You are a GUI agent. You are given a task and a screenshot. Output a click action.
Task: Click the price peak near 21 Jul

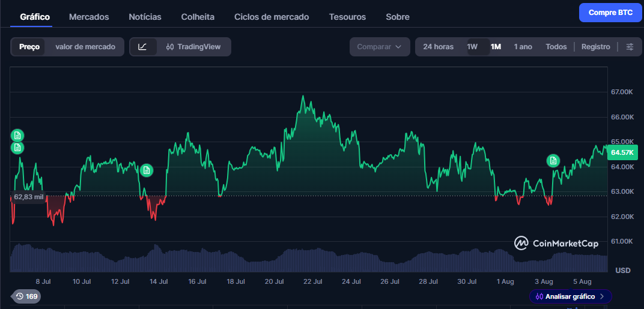pyautogui.click(x=303, y=96)
